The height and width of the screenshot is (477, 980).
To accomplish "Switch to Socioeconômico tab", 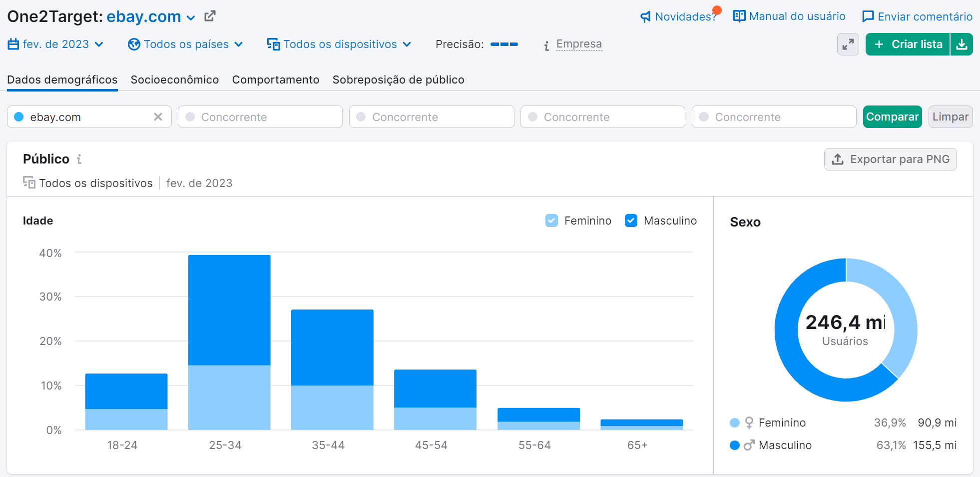I will (x=175, y=79).
